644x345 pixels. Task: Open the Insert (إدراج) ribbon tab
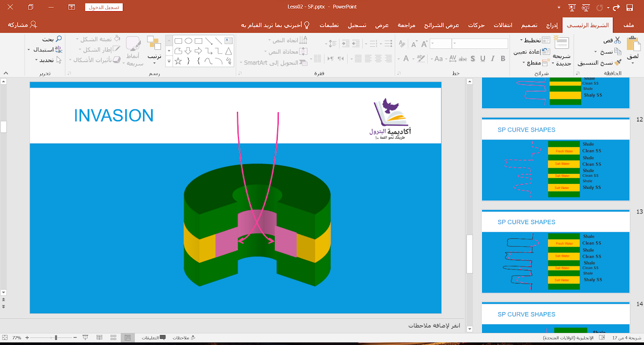pyautogui.click(x=552, y=25)
